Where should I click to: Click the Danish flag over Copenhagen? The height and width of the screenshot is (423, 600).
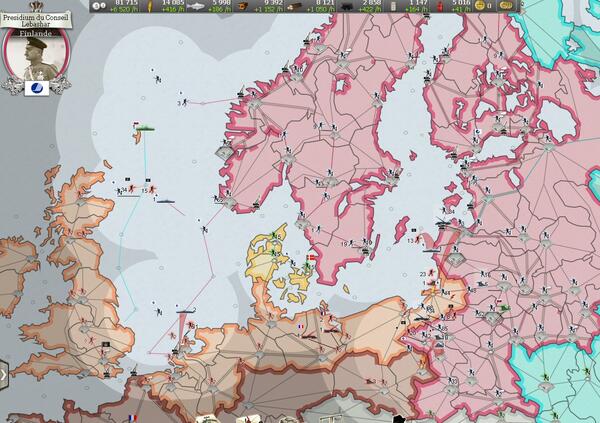(x=311, y=257)
